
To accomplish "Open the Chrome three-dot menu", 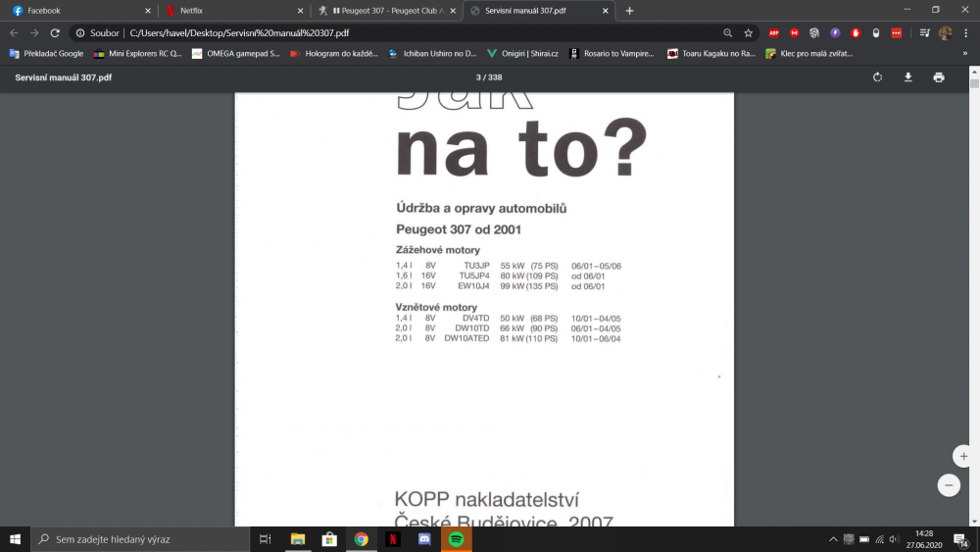I will click(x=965, y=32).
